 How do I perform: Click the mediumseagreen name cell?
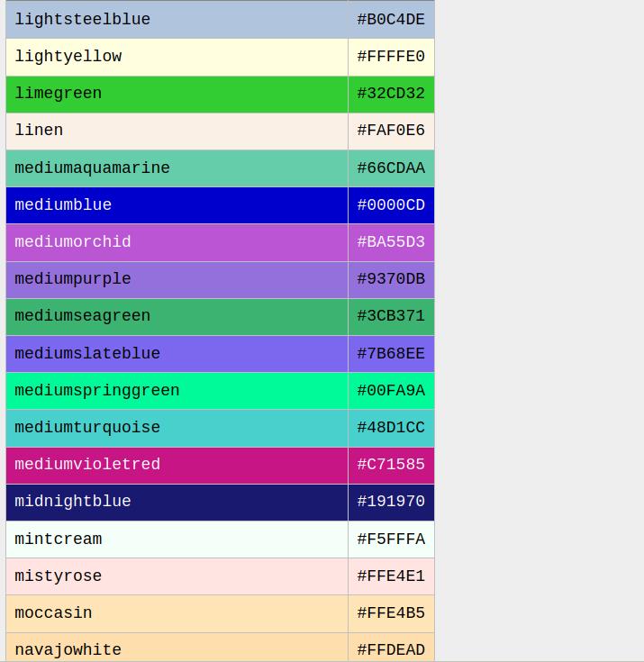pyautogui.click(x=83, y=316)
